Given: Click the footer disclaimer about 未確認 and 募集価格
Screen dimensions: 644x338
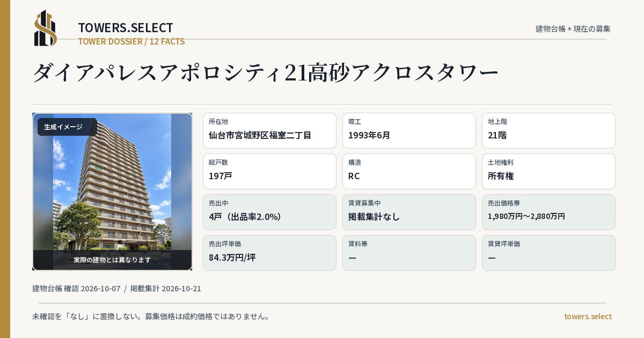Looking at the screenshot, I should coord(151,317).
